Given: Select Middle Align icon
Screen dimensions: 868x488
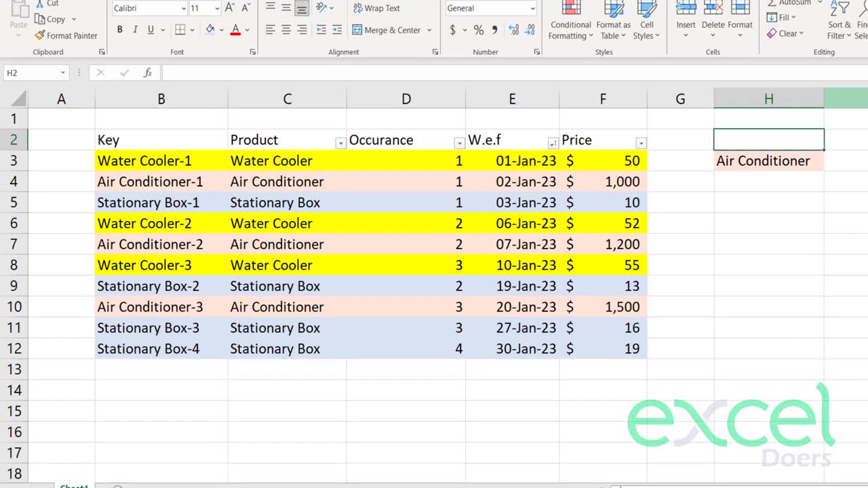Looking at the screenshot, I should [x=286, y=8].
